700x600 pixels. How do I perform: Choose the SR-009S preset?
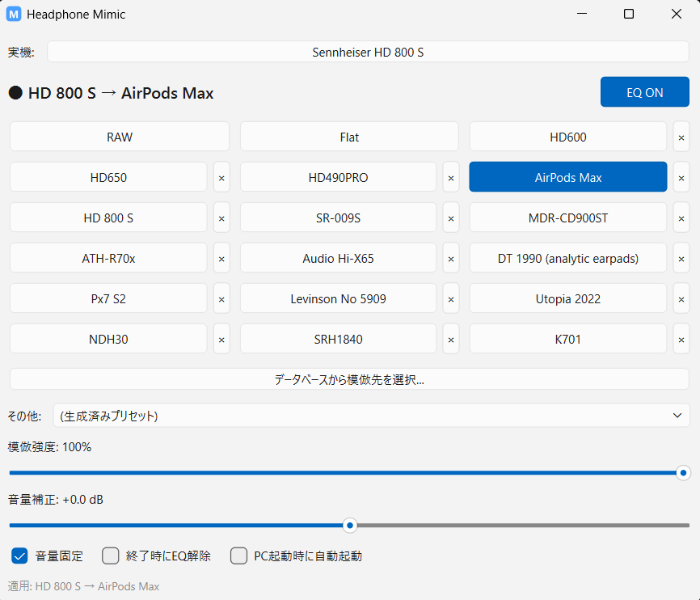click(338, 218)
